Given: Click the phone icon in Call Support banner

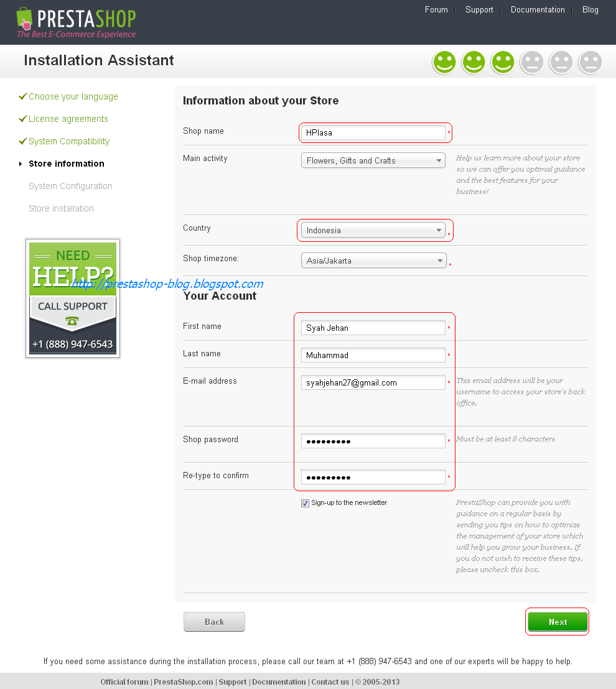Looking at the screenshot, I should 72,321.
